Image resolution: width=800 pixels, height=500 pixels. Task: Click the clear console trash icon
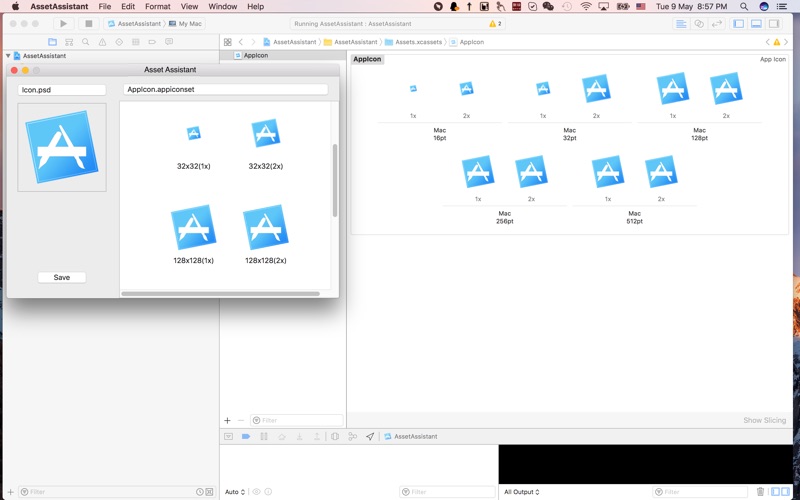tap(760, 492)
